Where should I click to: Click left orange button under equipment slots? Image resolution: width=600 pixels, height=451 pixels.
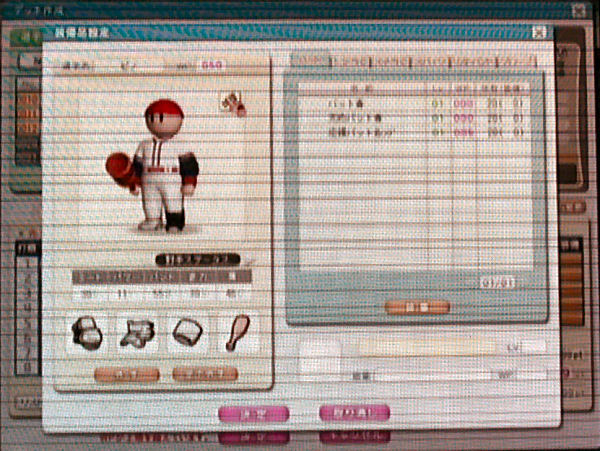[x=126, y=374]
